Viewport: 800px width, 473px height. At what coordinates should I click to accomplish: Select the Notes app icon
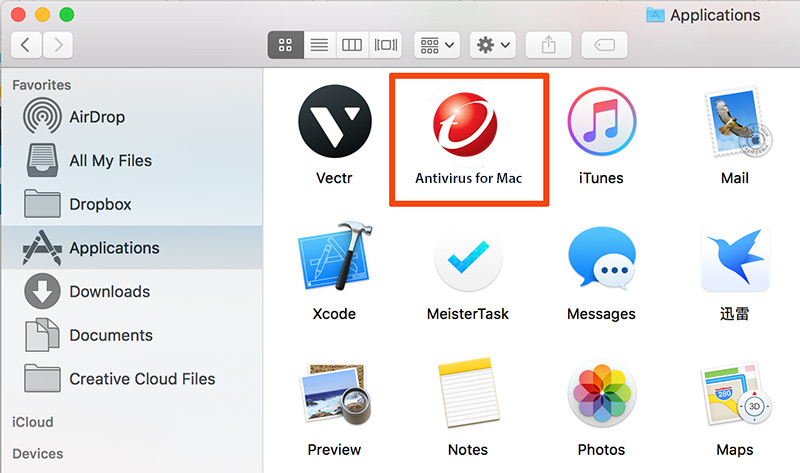(468, 392)
